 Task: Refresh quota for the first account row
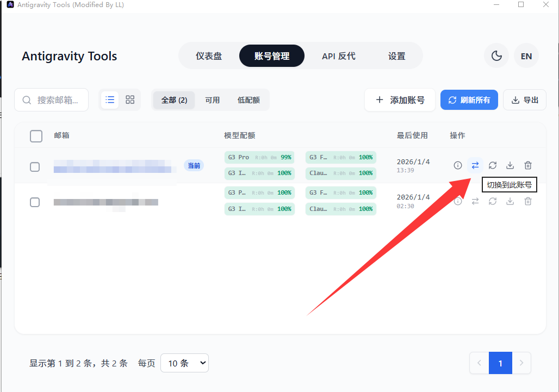[493, 165]
